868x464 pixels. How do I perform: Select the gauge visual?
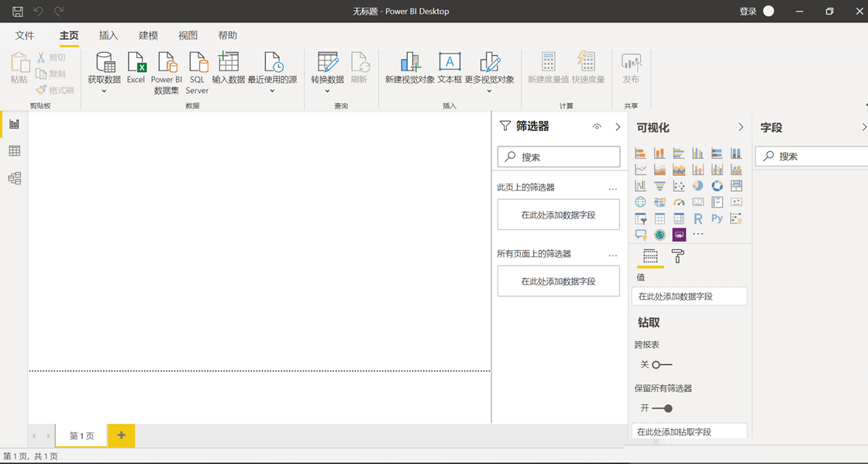tap(679, 202)
